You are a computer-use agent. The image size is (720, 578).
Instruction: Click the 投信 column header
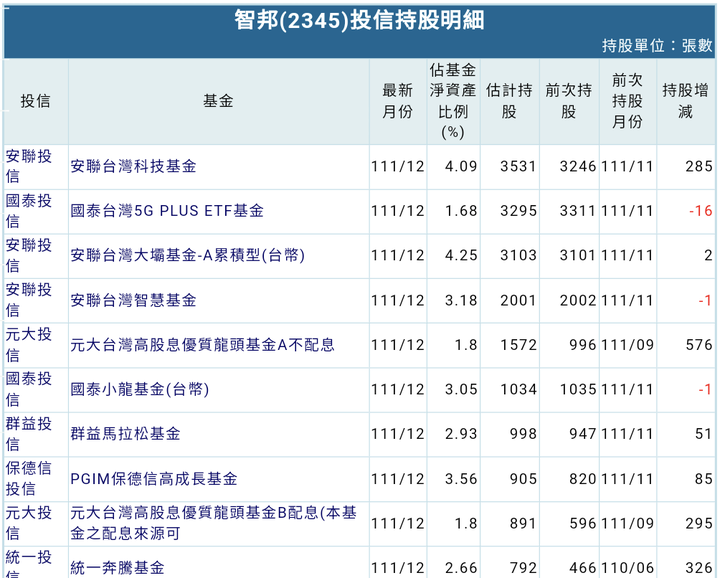[35, 101]
